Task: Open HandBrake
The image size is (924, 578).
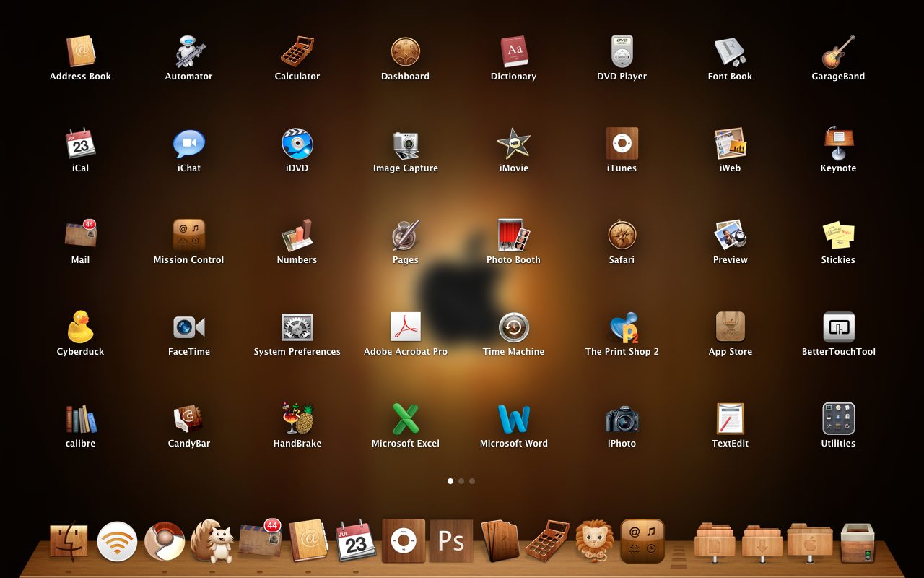Action: 297,418
